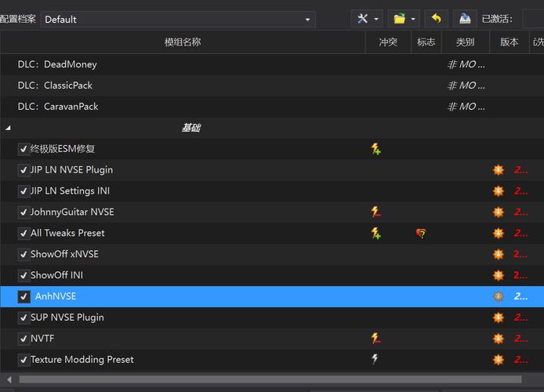Click the open folder toolbar icon
This screenshot has width=544, height=392.
(x=400, y=19)
